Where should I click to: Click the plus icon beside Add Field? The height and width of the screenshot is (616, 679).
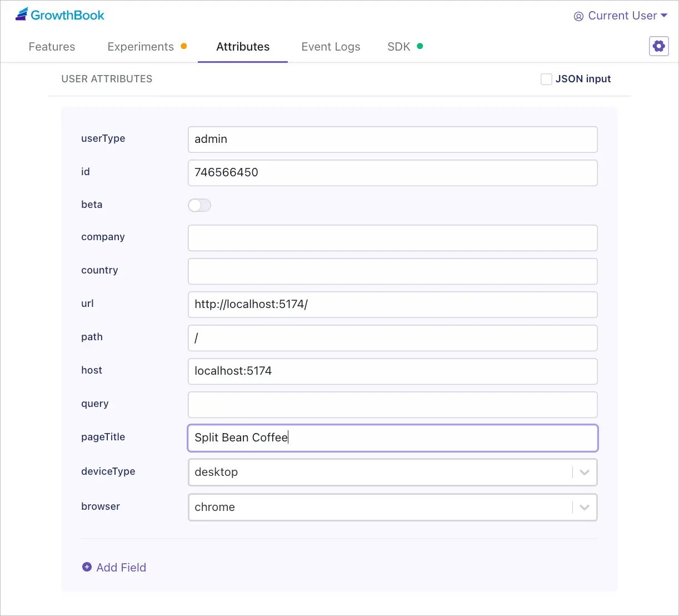(x=87, y=567)
